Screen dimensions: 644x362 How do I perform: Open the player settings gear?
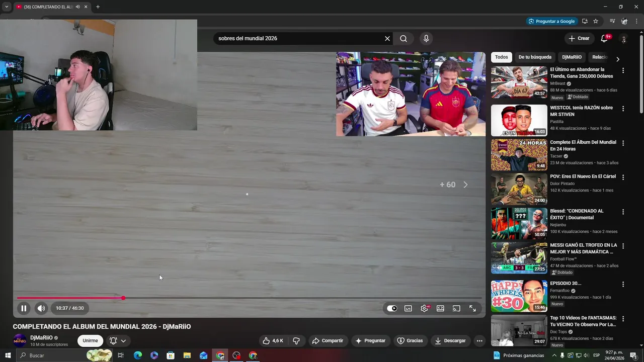425,309
